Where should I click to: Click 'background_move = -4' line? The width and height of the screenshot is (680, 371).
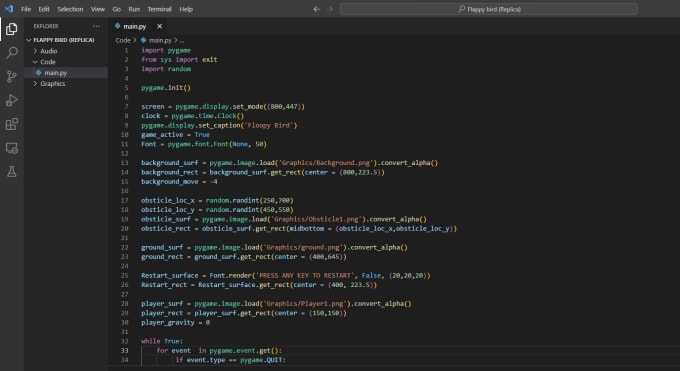[179, 181]
